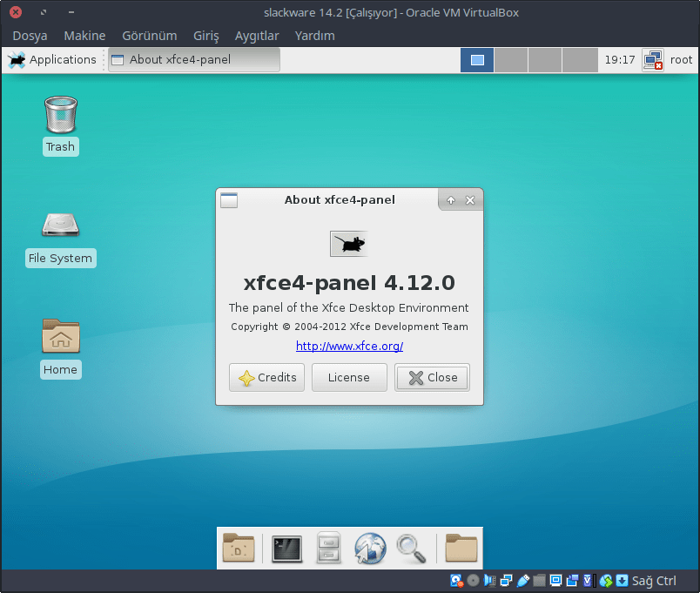
Task: Click the Xfce mouse logo in About dialog
Action: coord(349,244)
